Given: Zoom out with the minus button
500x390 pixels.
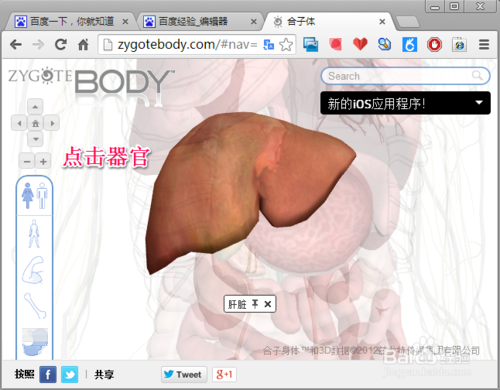Looking at the screenshot, I should pyautogui.click(x=27, y=162).
